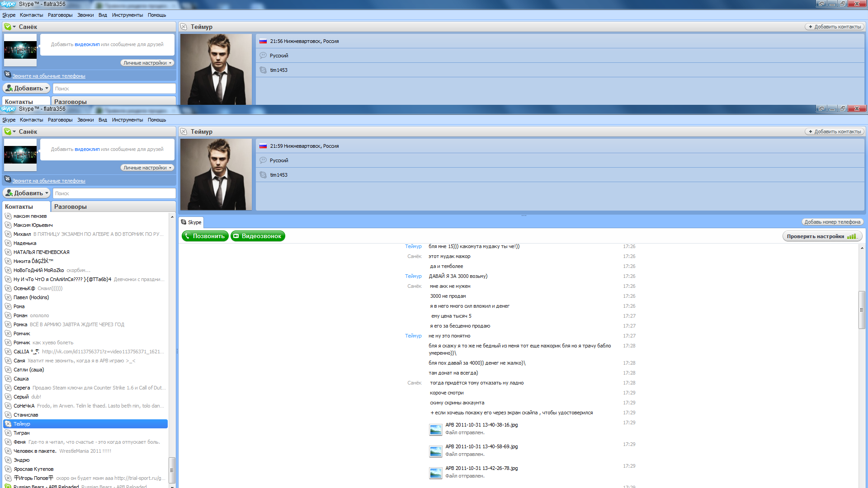The width and height of the screenshot is (868, 488).
Task: Click status icon of contact Станислав
Action: click(8, 415)
